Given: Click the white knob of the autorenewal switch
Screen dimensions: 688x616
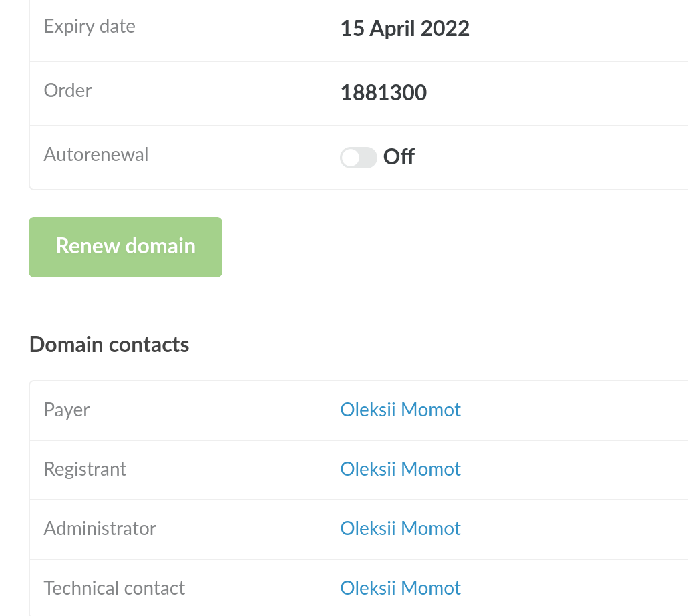Looking at the screenshot, I should tap(351, 158).
